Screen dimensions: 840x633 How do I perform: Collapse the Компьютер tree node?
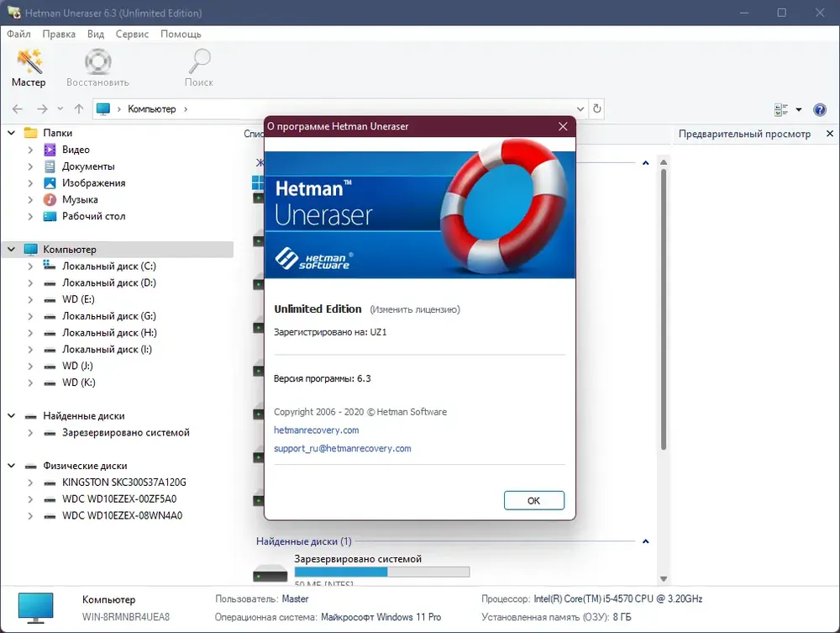[x=11, y=249]
